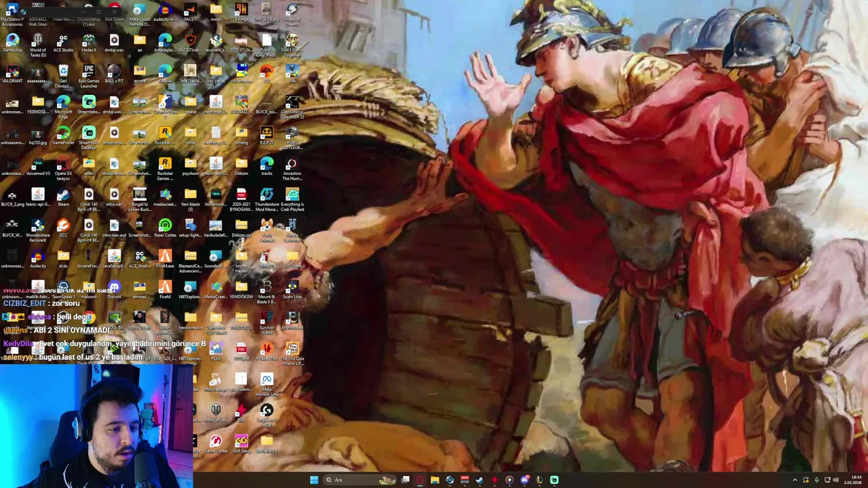Image resolution: width=868 pixels, height=488 pixels.
Task: Launch Steam from the desktop icon
Action: tap(63, 197)
